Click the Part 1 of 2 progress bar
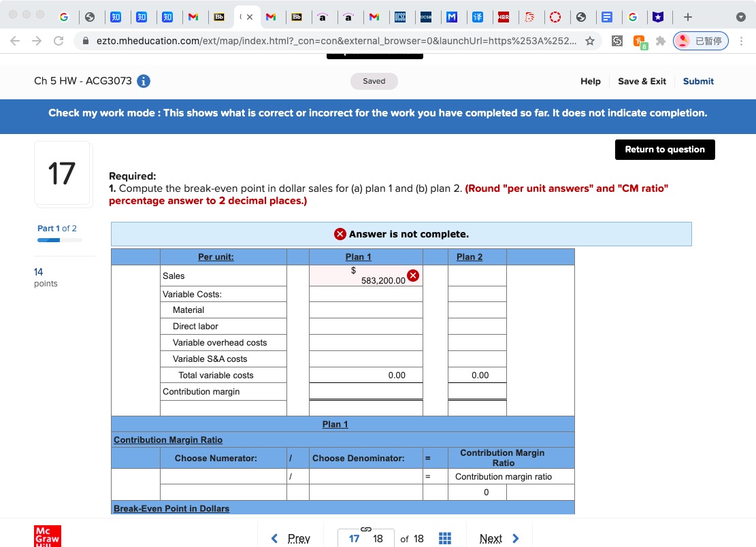 click(x=60, y=240)
